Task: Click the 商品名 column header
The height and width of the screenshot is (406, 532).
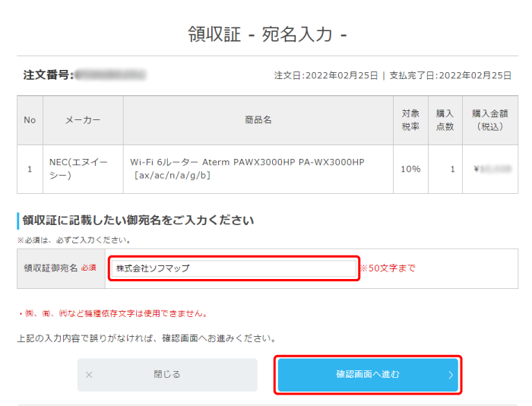Action: pyautogui.click(x=258, y=120)
